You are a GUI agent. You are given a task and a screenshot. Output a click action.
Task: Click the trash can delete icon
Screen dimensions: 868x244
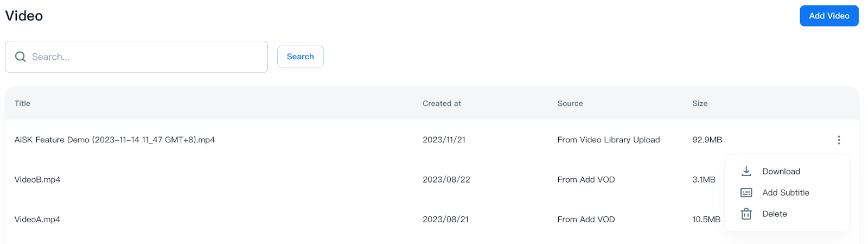tap(746, 214)
